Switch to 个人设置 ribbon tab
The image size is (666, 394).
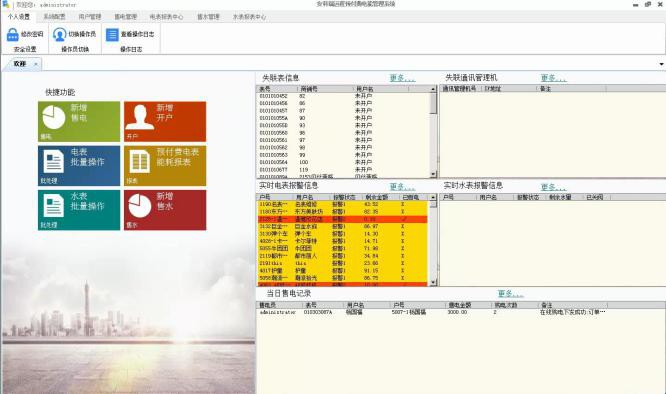[x=19, y=17]
